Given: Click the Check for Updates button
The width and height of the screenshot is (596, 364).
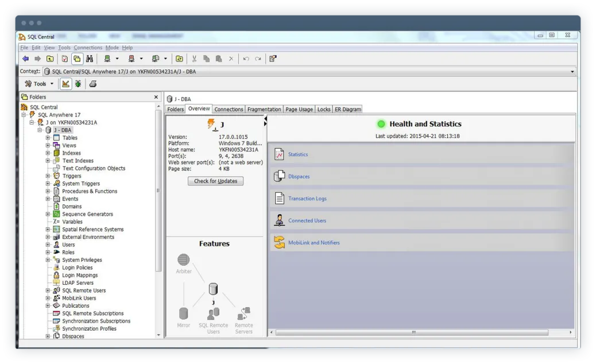Looking at the screenshot, I should [x=215, y=181].
